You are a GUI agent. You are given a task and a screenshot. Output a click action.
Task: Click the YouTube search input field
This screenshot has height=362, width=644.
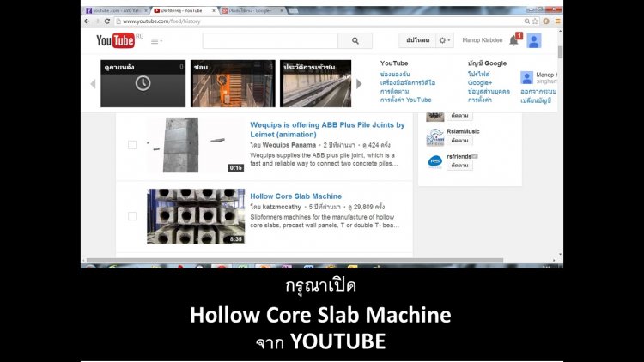[x=270, y=40]
